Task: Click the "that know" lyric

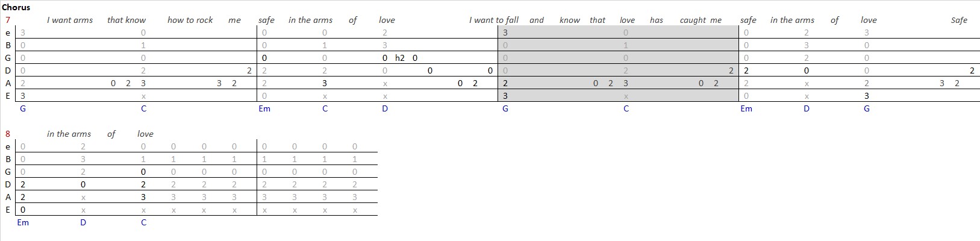Action: click(126, 20)
